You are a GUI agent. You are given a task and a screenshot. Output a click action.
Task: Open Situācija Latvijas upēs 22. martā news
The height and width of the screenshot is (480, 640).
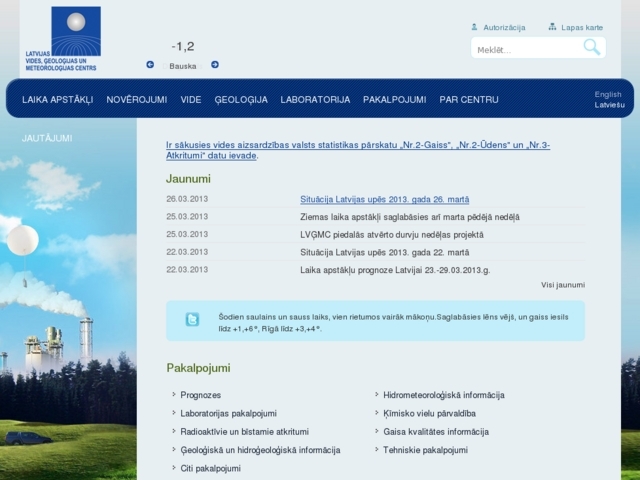pyautogui.click(x=384, y=252)
